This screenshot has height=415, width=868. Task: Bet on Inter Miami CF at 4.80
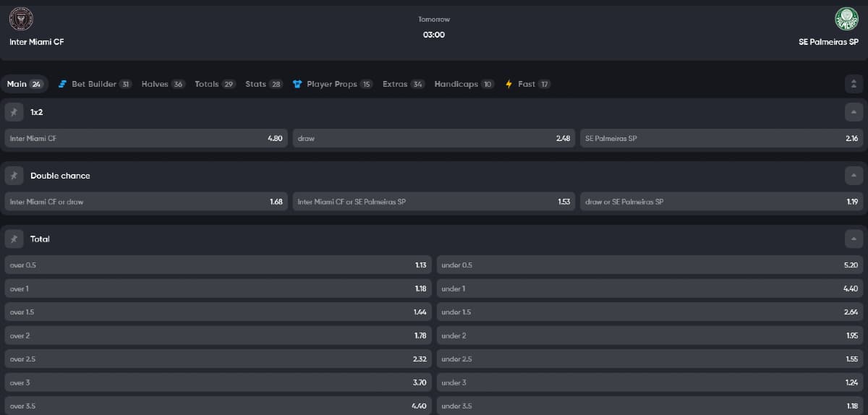click(146, 138)
